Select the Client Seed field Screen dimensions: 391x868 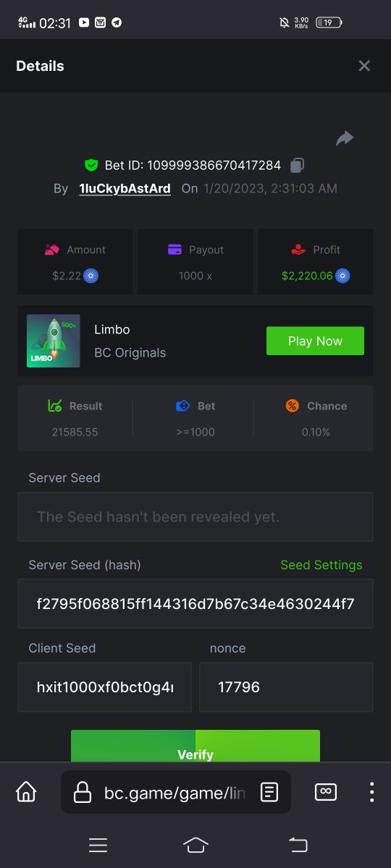tap(105, 687)
